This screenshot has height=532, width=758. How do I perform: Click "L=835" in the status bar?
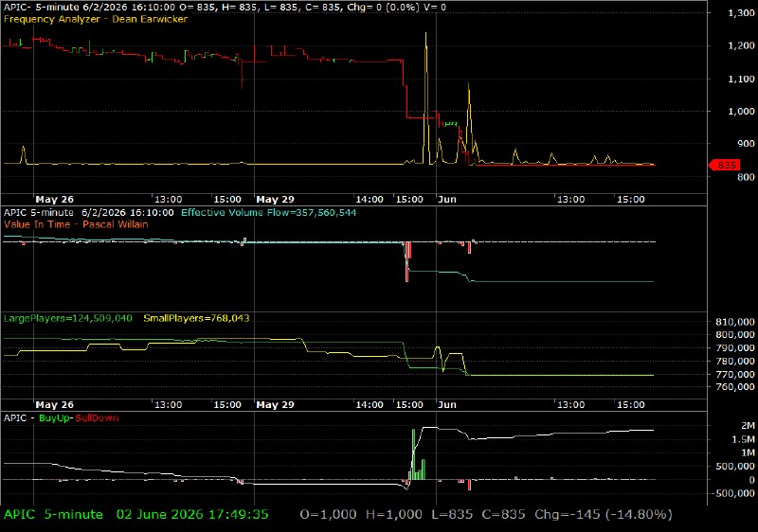[x=452, y=515]
